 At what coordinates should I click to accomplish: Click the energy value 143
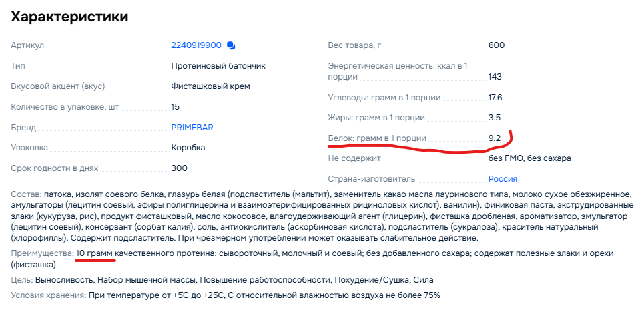pyautogui.click(x=495, y=77)
